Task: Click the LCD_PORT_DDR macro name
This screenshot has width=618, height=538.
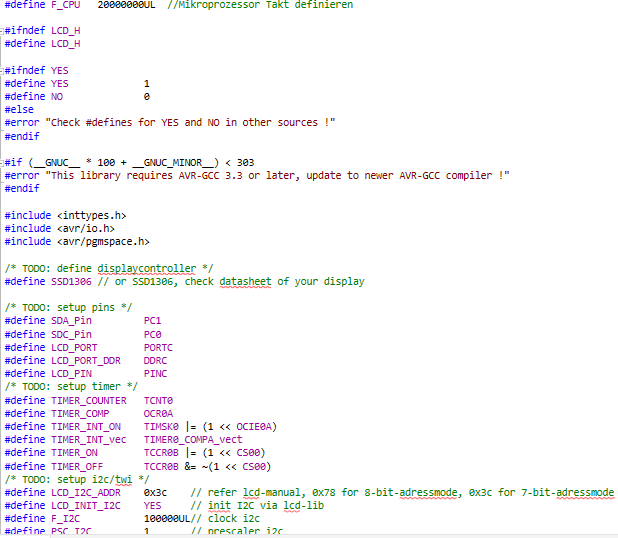Action: pyautogui.click(x=86, y=361)
